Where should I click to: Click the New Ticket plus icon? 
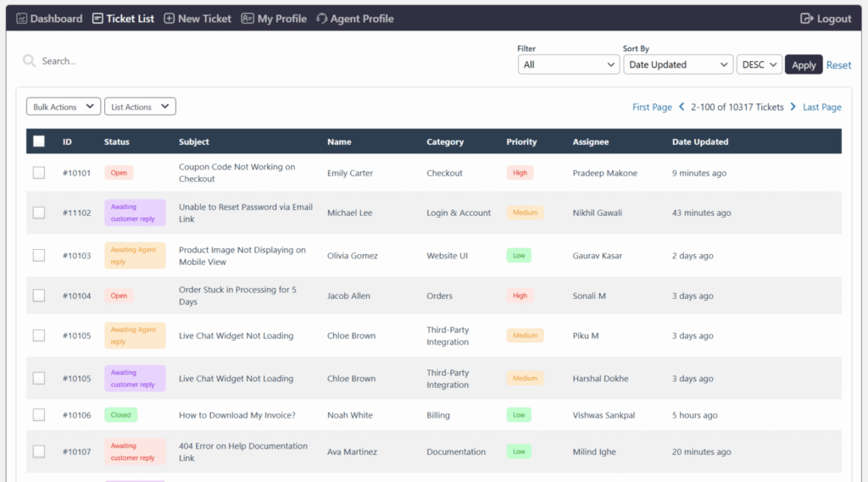tap(170, 19)
